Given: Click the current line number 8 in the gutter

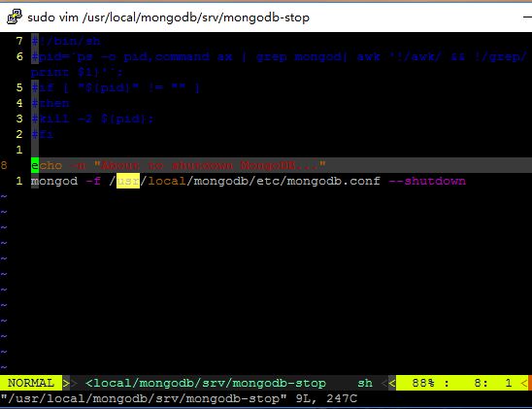Looking at the screenshot, I should [x=4, y=165].
